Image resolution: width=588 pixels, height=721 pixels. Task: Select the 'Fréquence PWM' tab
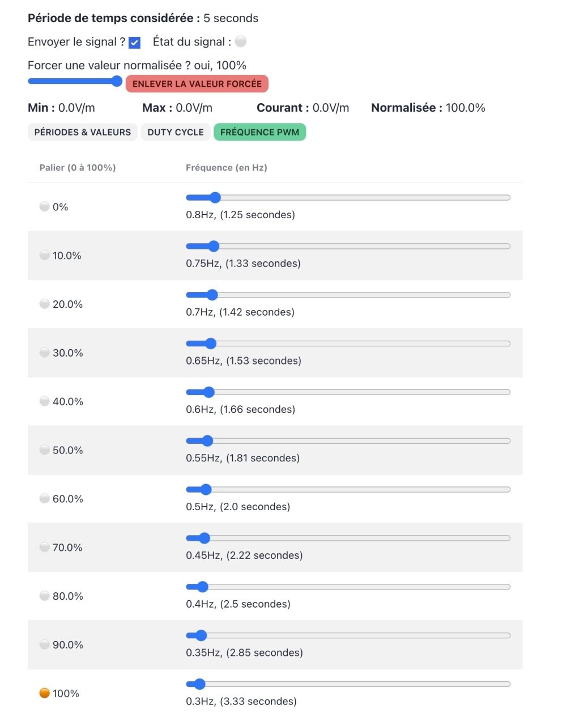(259, 132)
